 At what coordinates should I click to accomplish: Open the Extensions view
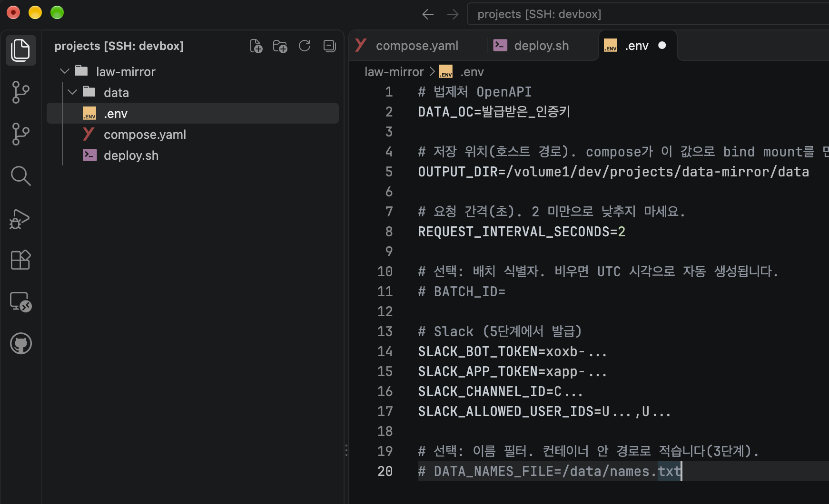[x=20, y=260]
